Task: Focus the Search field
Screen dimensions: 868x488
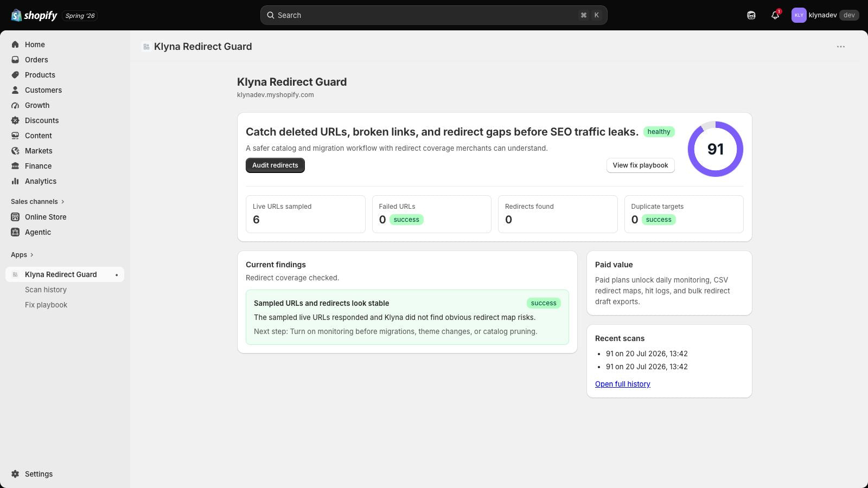Action: (433, 15)
